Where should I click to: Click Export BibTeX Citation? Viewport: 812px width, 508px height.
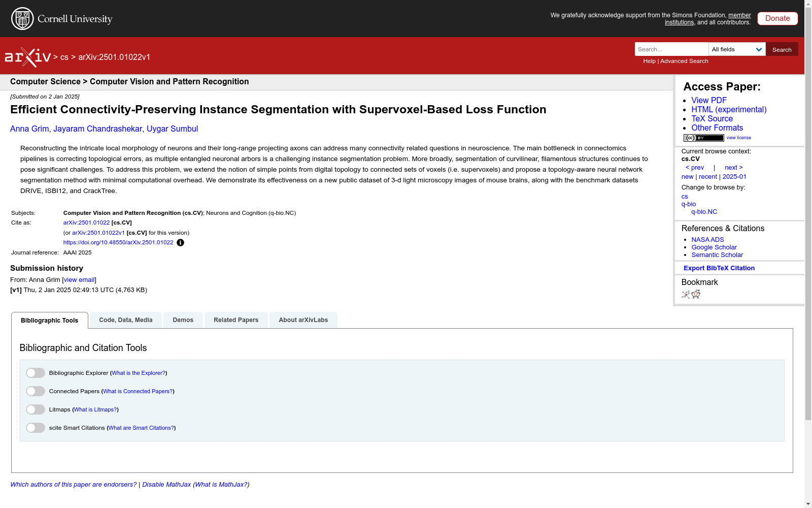pyautogui.click(x=719, y=268)
